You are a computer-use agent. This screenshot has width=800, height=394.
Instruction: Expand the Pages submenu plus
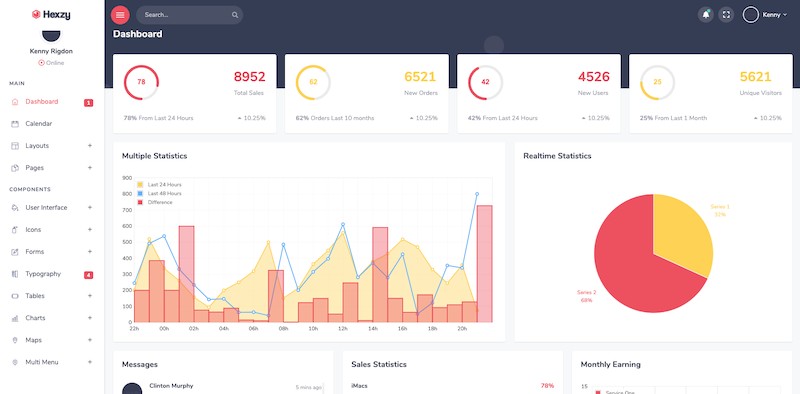coord(90,167)
